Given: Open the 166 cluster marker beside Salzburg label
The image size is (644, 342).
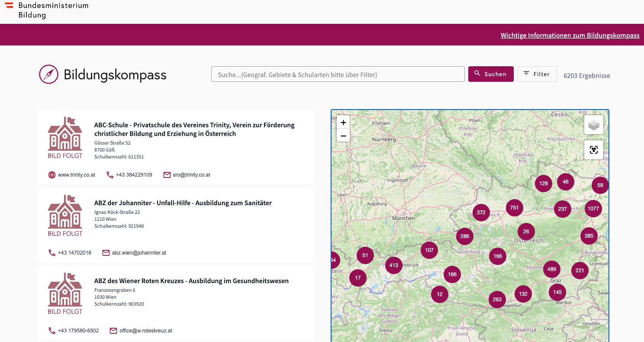Looking at the screenshot, I should [x=498, y=256].
